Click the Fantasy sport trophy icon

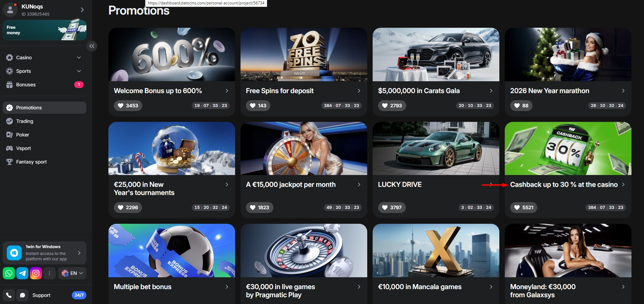point(9,162)
